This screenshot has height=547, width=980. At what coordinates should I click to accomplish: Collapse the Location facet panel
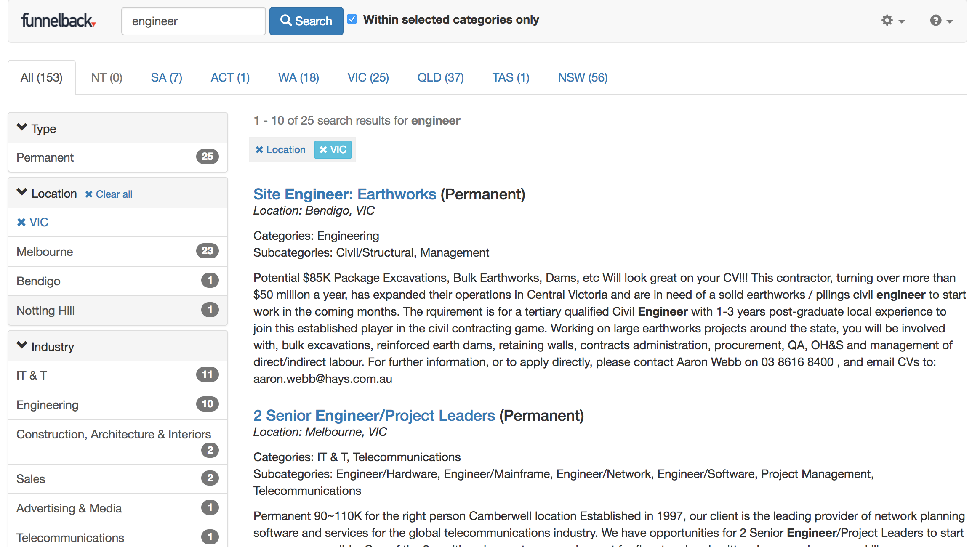(22, 193)
